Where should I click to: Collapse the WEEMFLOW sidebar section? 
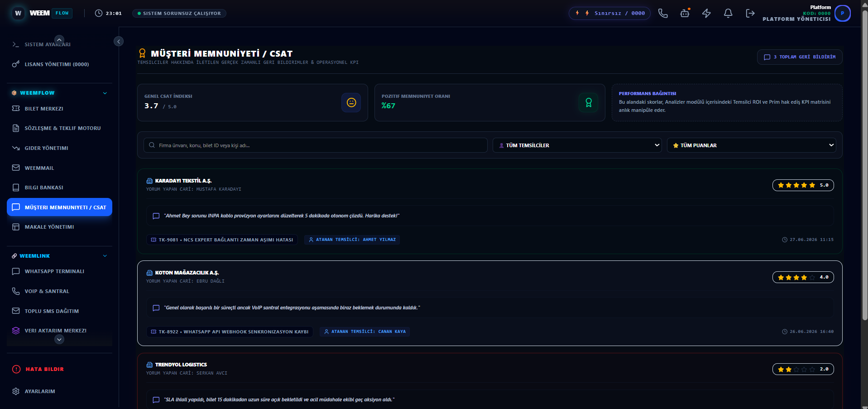click(105, 93)
